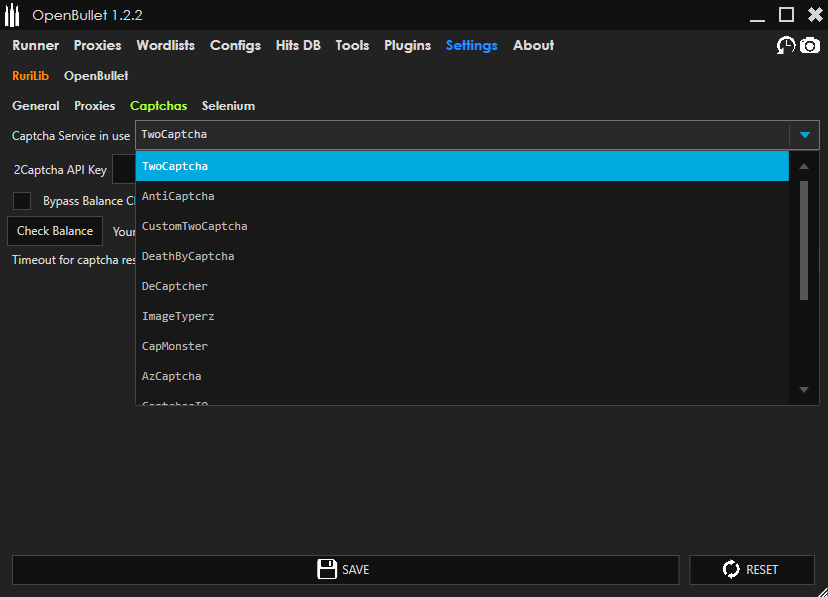Open the Tools tab
The width and height of the screenshot is (828, 597).
(352, 45)
